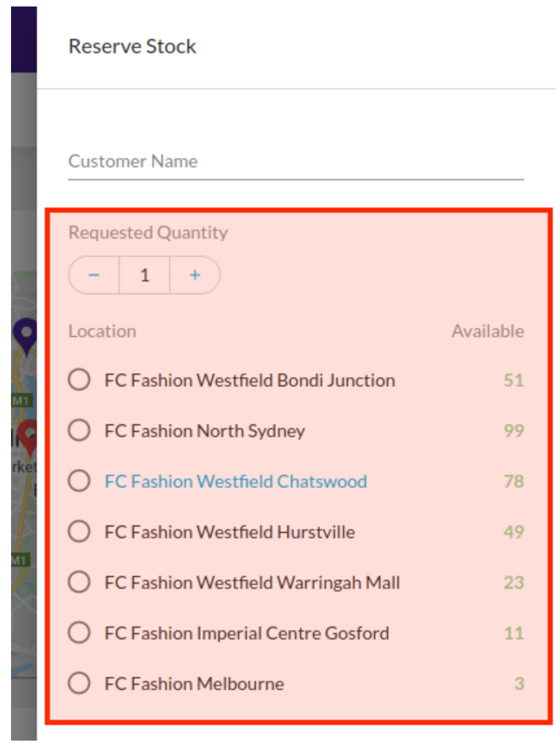Click the FC Fashion North Sydney label
560x751 pixels.
205,431
